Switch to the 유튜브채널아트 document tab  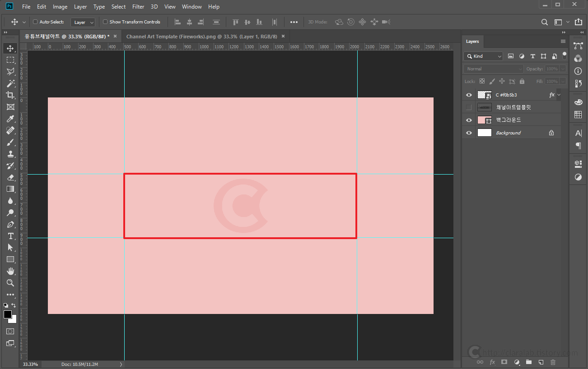(70, 37)
